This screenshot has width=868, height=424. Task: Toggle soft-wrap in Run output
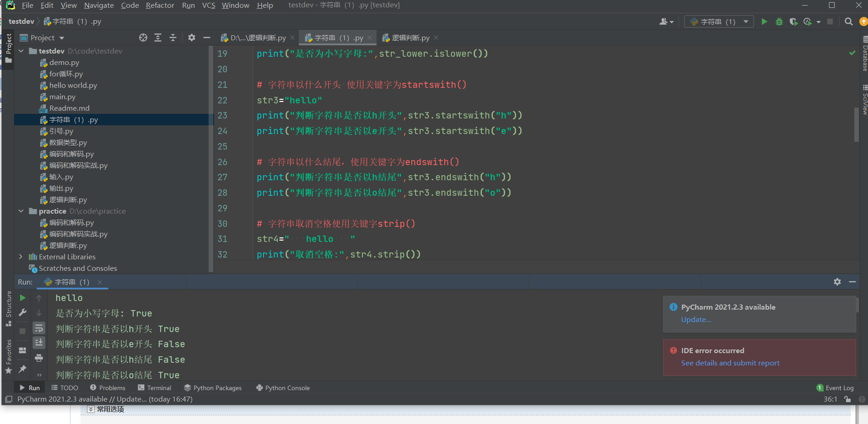click(39, 328)
